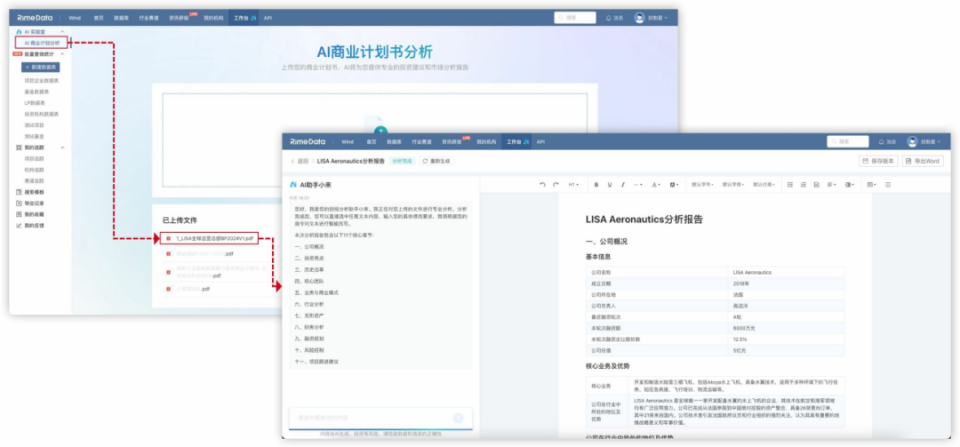This screenshot has width=960, height=447.
Task: Click RimeData logo in the front window
Action: tap(310, 141)
